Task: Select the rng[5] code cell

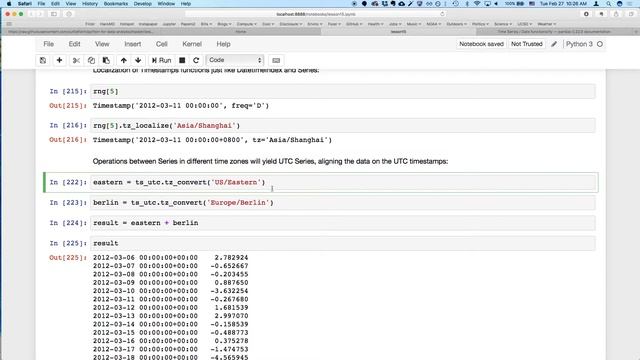Action: pyautogui.click(x=342, y=91)
